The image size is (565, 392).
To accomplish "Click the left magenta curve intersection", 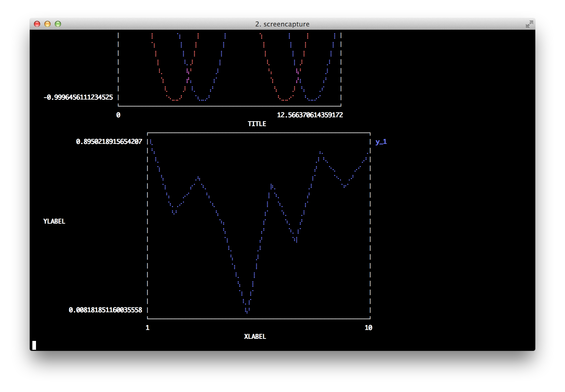I will click(x=188, y=76).
